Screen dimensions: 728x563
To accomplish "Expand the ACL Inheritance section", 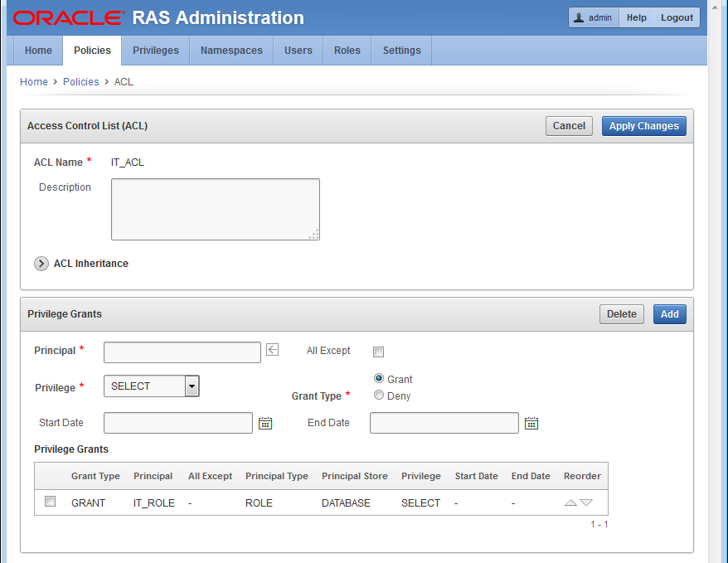I will tap(41, 264).
